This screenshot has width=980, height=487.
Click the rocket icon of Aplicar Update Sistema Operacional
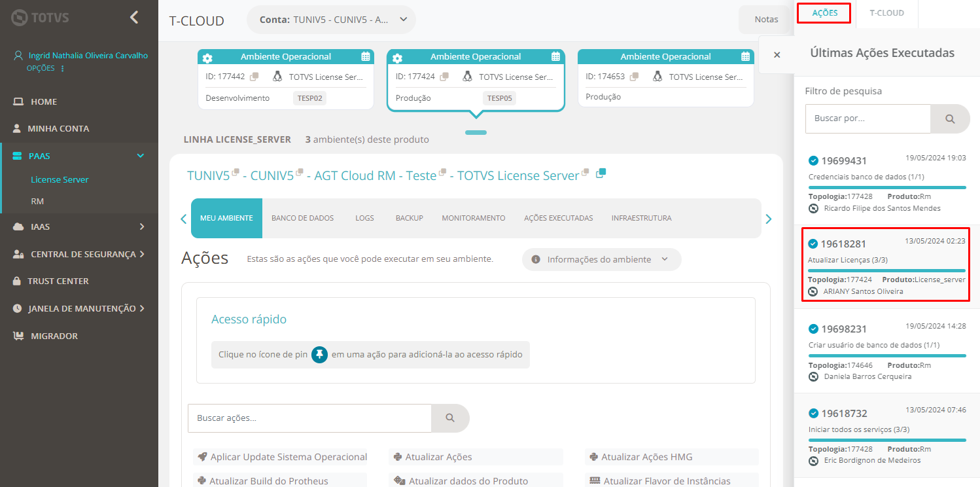[x=202, y=457]
